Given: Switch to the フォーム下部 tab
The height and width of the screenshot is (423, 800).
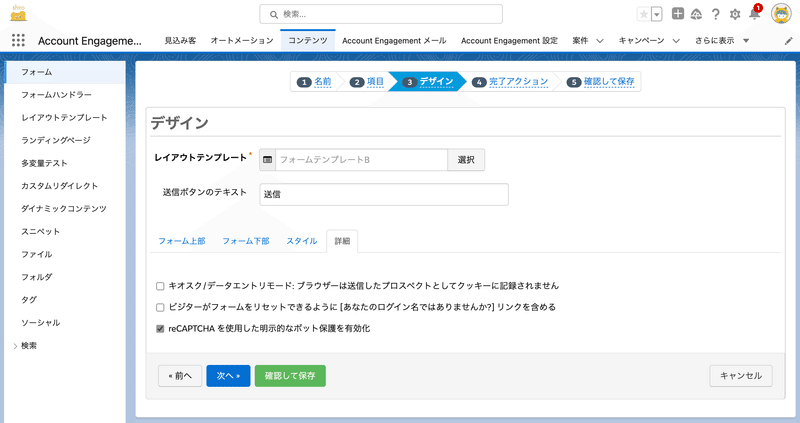Looking at the screenshot, I should (x=245, y=241).
